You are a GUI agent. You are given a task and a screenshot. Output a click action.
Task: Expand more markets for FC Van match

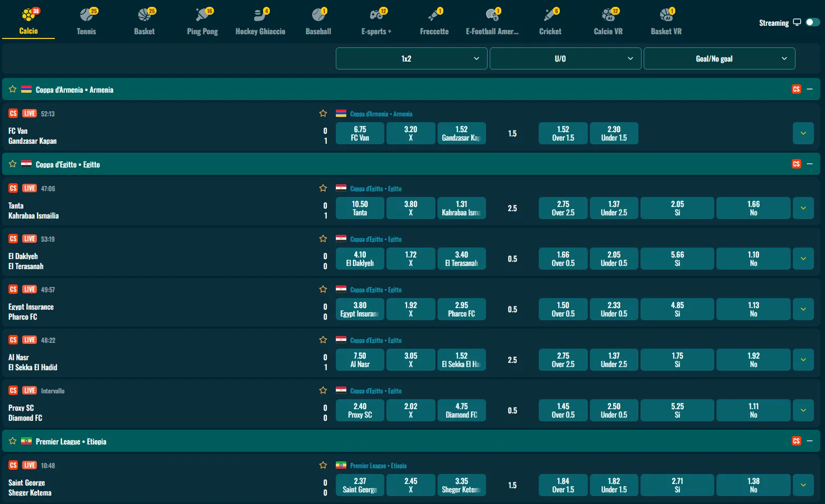(x=803, y=133)
